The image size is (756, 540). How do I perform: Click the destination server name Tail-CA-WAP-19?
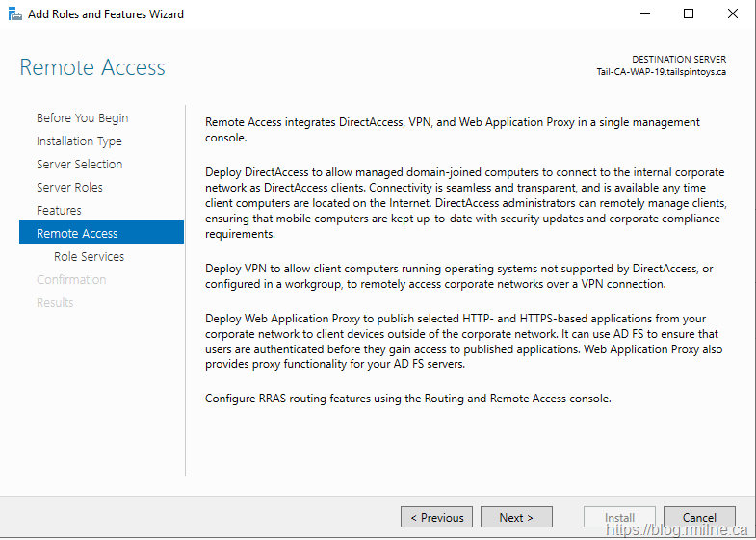pyautogui.click(x=661, y=72)
